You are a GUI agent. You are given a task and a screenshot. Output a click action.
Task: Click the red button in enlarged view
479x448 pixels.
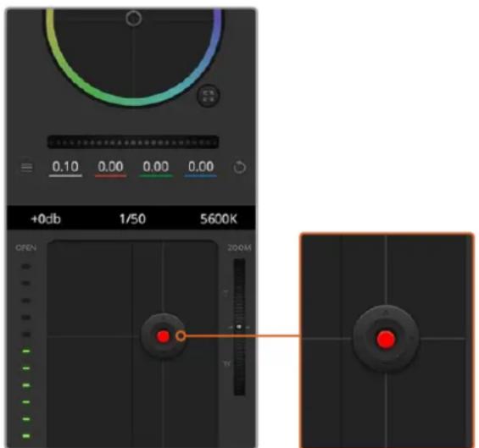click(x=386, y=339)
